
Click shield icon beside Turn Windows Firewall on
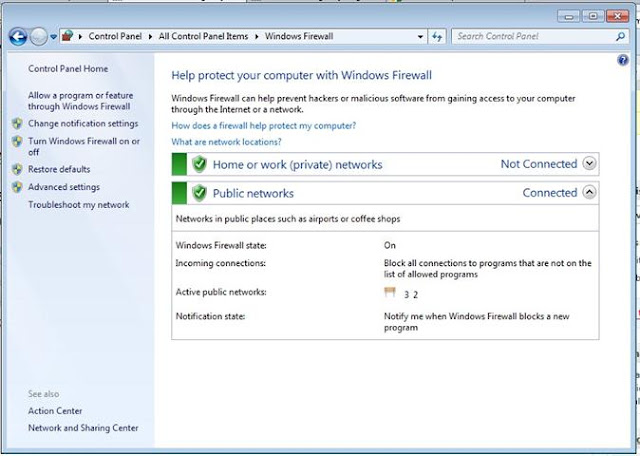pyautogui.click(x=17, y=141)
